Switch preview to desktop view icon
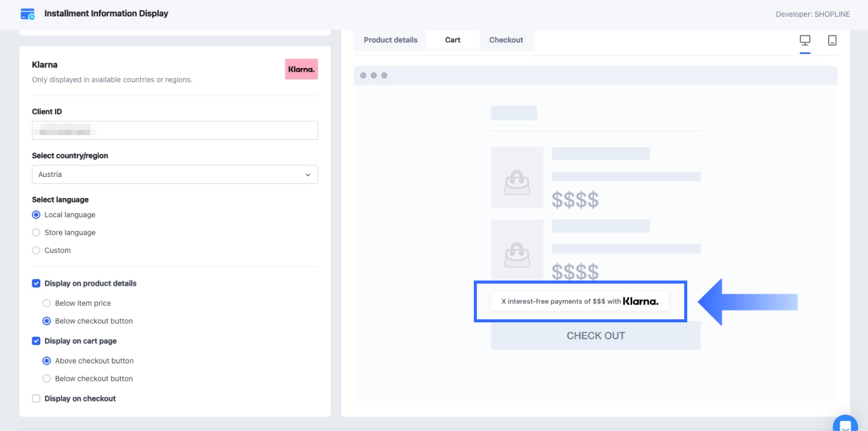868x431 pixels. click(805, 40)
